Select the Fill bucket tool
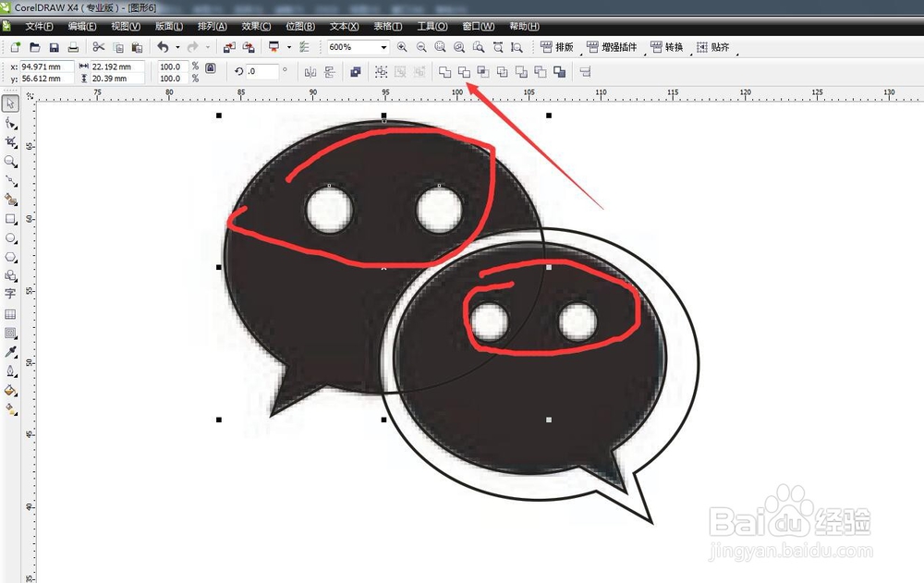Screen dimensions: 924x583 [10, 390]
